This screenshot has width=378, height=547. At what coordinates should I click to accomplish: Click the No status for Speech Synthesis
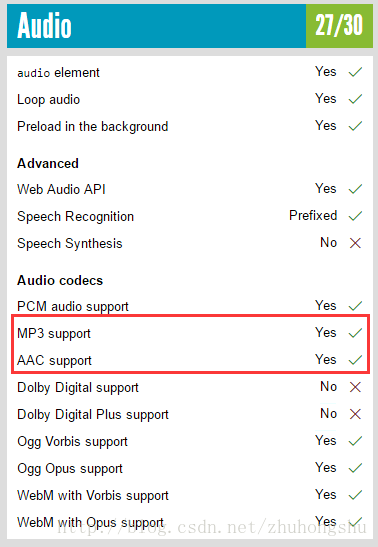coord(328,242)
